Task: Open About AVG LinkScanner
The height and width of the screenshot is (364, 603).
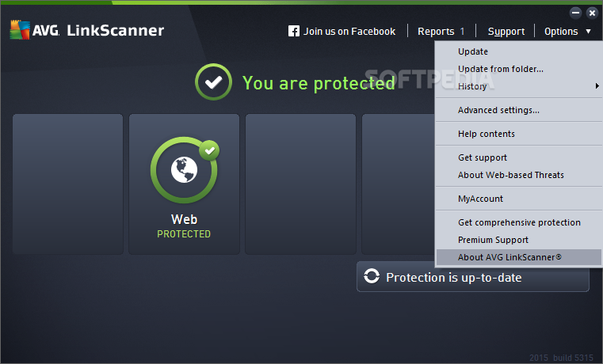Action: (518, 257)
